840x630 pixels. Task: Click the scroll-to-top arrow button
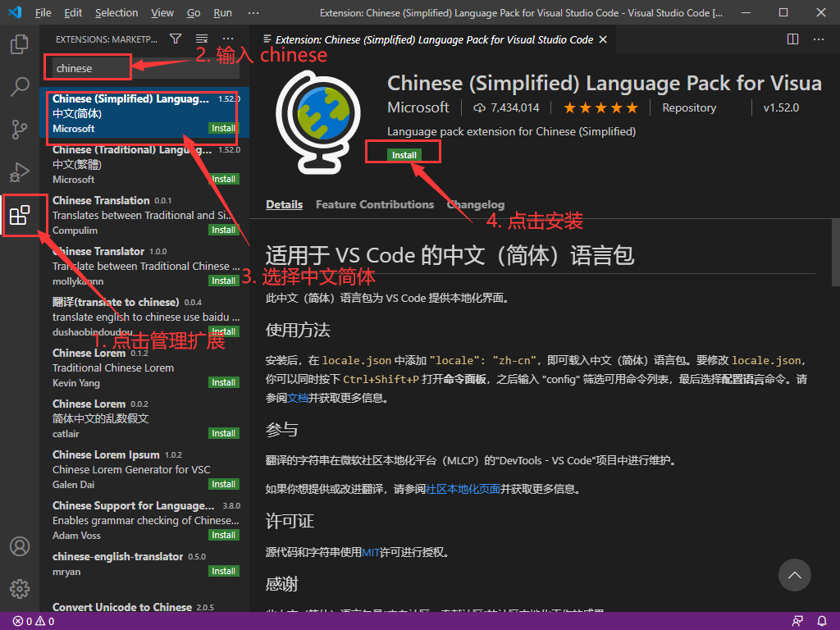point(794,575)
